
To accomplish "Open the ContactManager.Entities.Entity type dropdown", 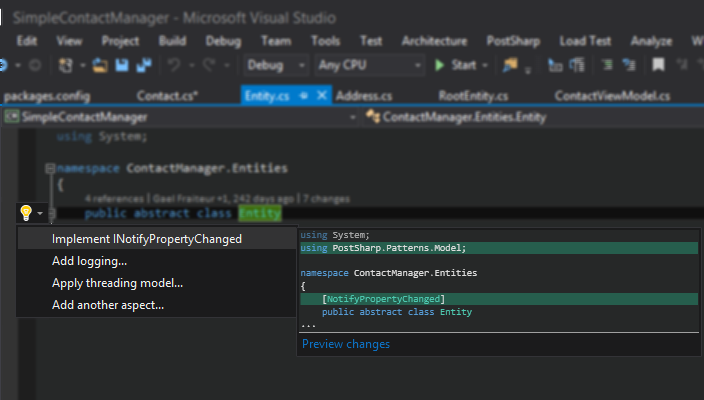I will click(x=533, y=117).
